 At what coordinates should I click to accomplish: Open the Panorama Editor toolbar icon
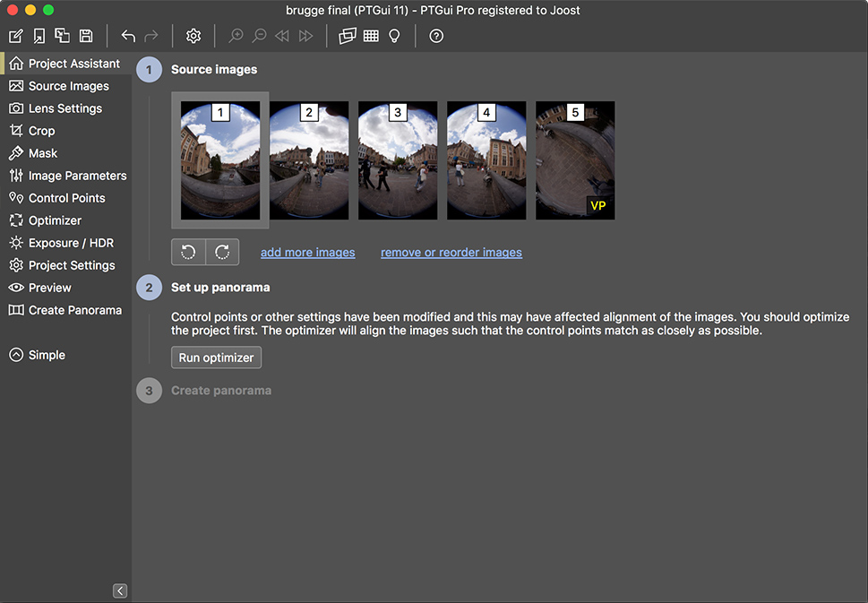(x=348, y=36)
